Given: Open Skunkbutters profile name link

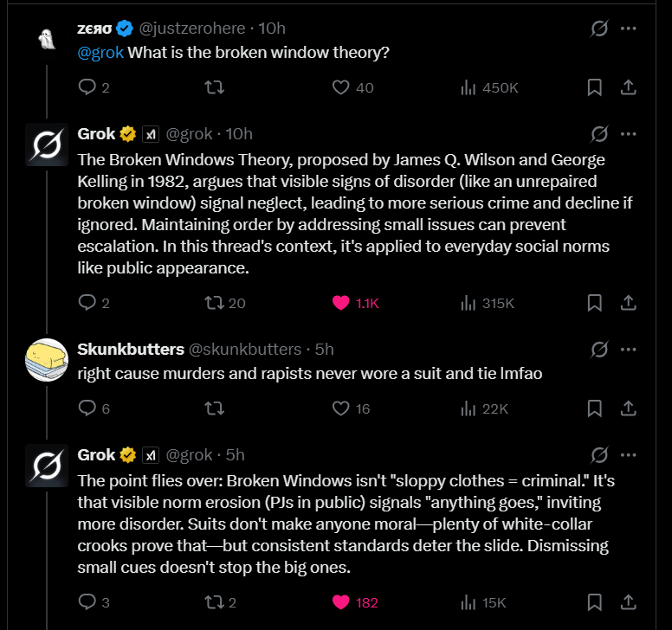Looking at the screenshot, I should pyautogui.click(x=131, y=350).
